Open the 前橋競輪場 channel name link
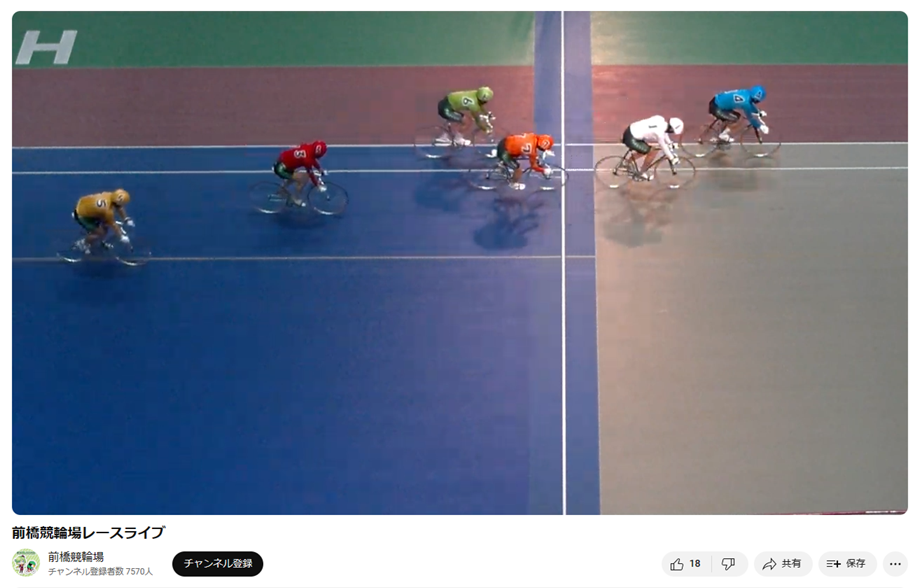The height and width of the screenshot is (588, 916). pos(76,556)
